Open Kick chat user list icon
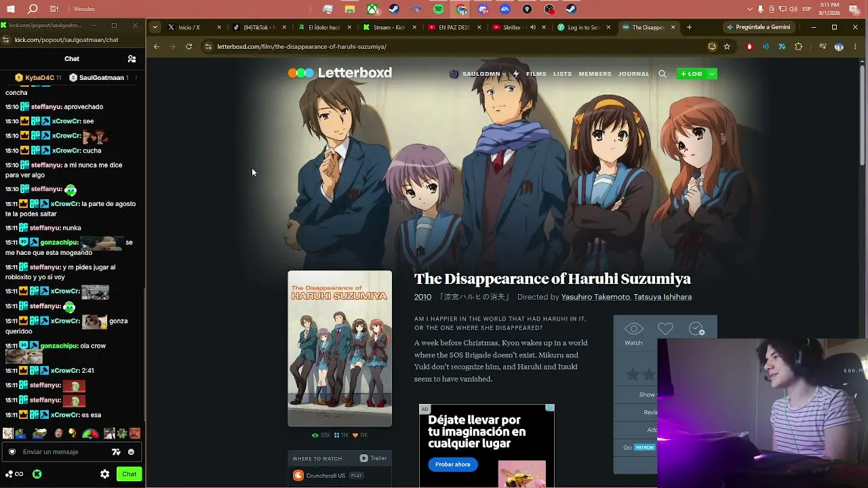 (132, 59)
